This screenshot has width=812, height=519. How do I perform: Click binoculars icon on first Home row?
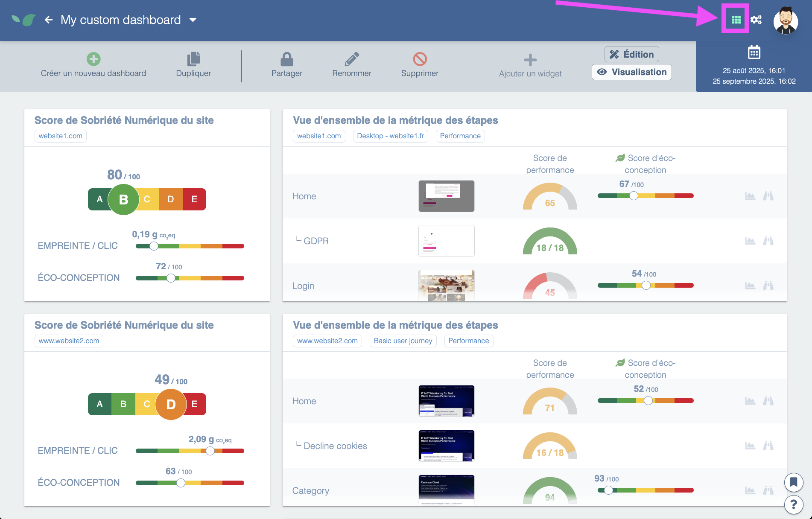(x=768, y=196)
